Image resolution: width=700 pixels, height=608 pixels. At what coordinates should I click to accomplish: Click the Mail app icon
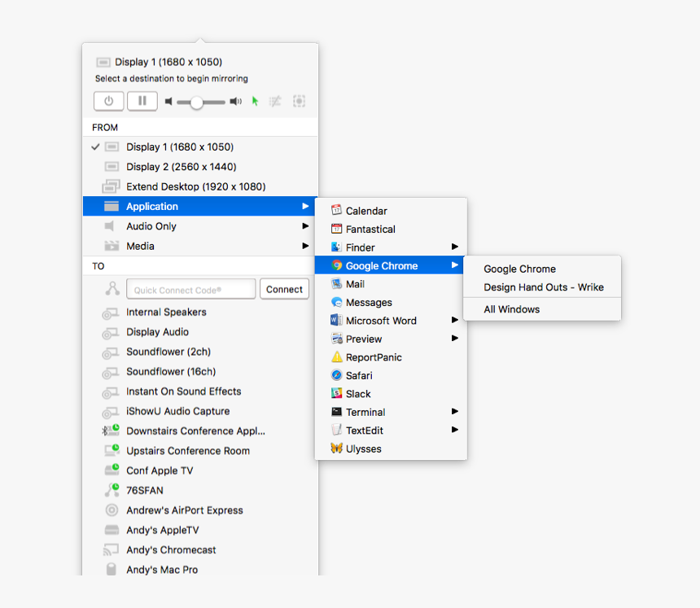[337, 284]
